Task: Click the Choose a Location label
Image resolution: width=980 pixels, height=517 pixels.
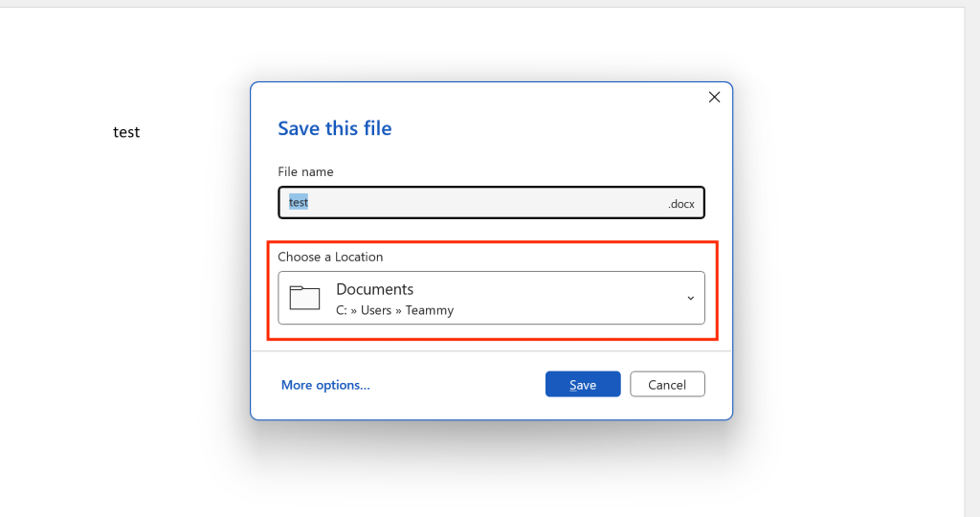Action: [330, 257]
